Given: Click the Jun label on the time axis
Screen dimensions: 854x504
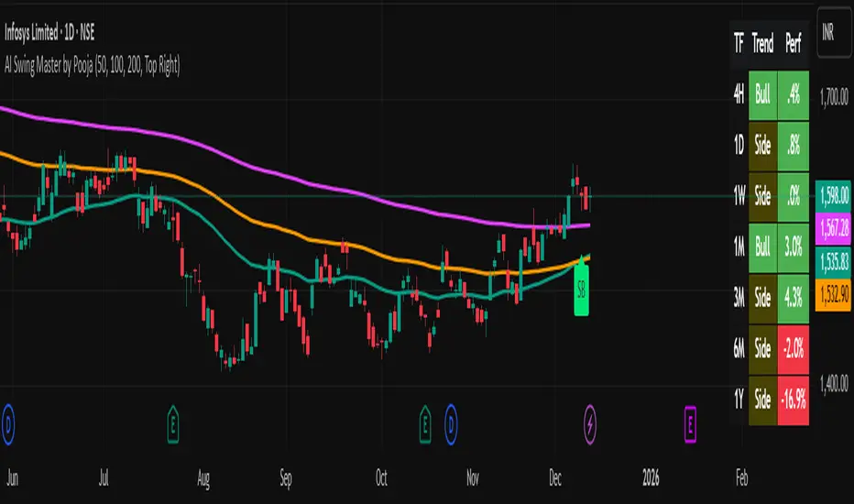Looking at the screenshot, I should (x=13, y=478).
